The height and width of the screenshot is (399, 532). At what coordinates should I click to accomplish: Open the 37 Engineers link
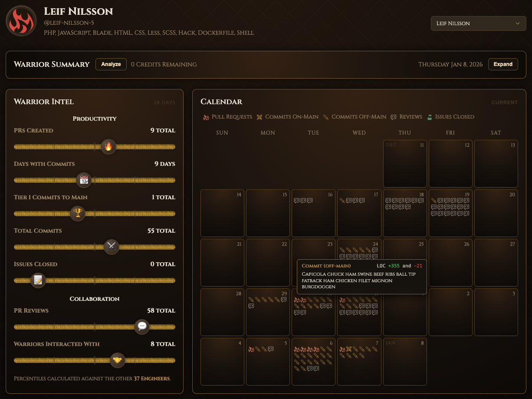(x=152, y=379)
